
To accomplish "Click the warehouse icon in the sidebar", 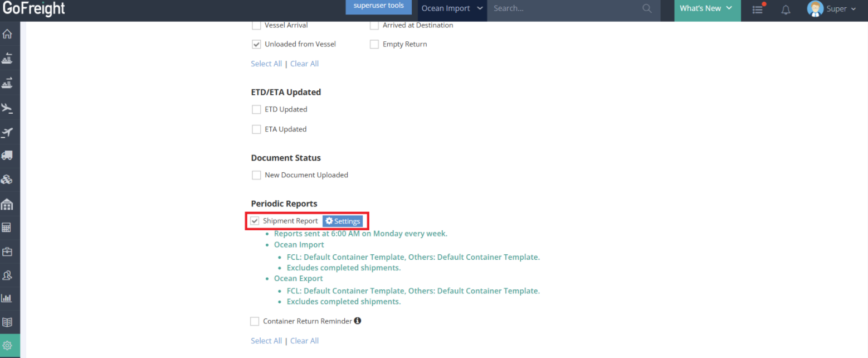I will point(7,204).
